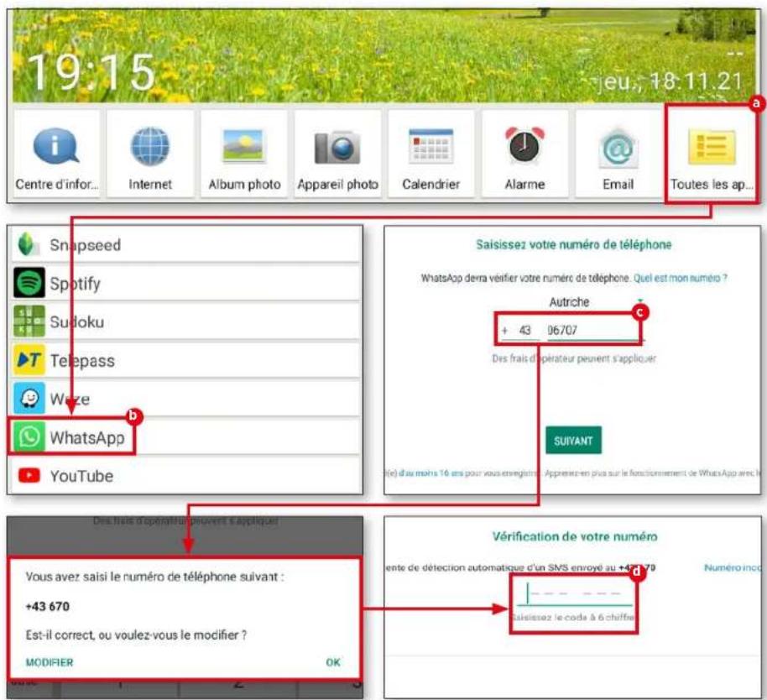
Task: Tap the Telepass app icon
Action: (29, 359)
